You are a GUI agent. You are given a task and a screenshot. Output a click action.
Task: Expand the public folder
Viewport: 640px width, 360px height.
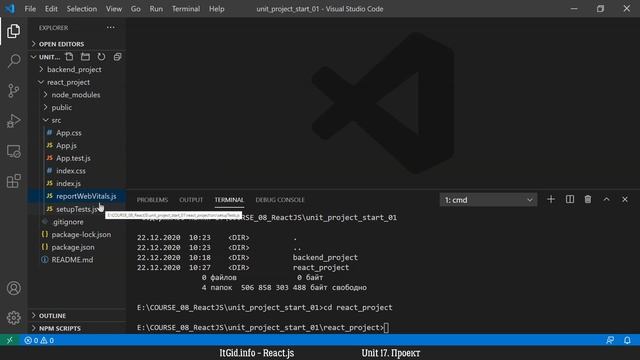(77, 107)
